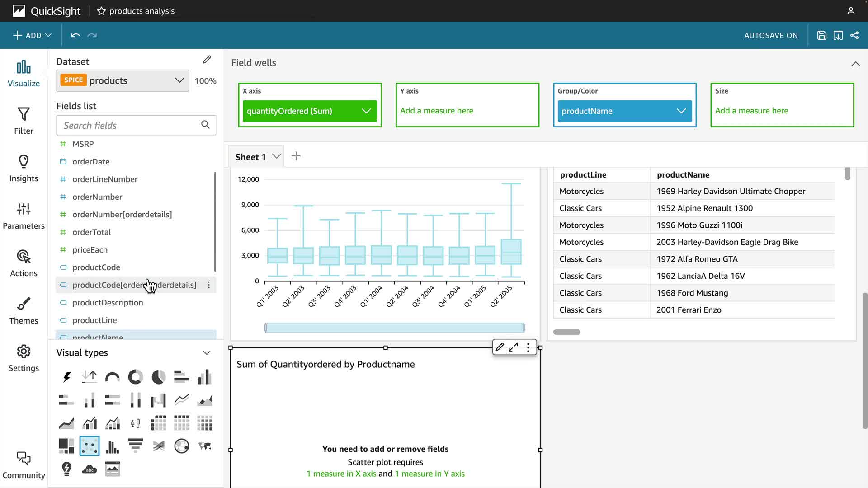868x488 pixels.
Task: Click the box plot range slider bar
Action: pyautogui.click(x=394, y=328)
